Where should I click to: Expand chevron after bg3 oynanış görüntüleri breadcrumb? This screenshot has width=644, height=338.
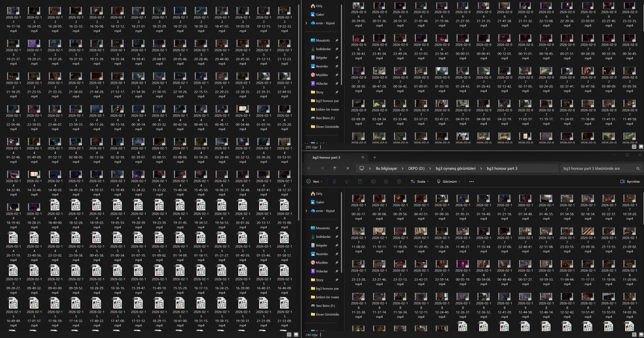click(x=480, y=168)
